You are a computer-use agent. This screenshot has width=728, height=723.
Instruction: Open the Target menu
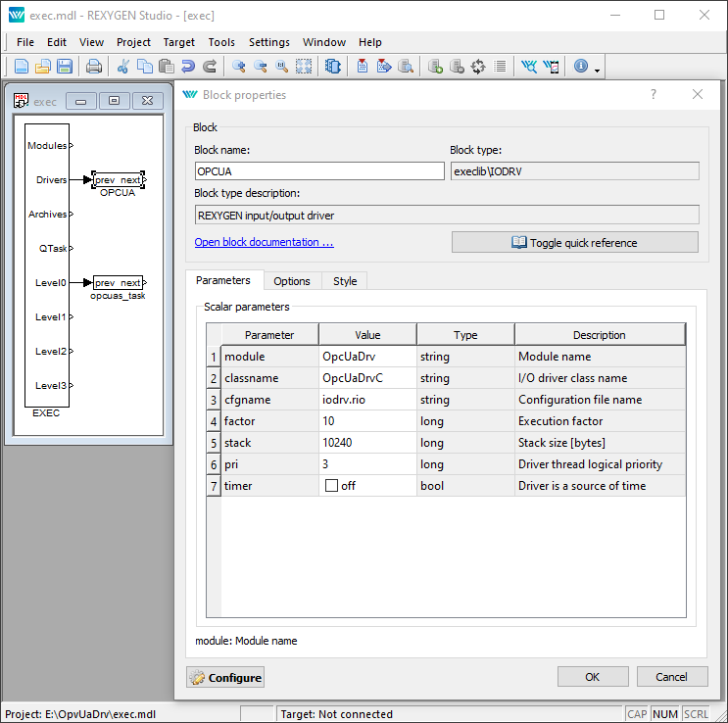(x=178, y=42)
